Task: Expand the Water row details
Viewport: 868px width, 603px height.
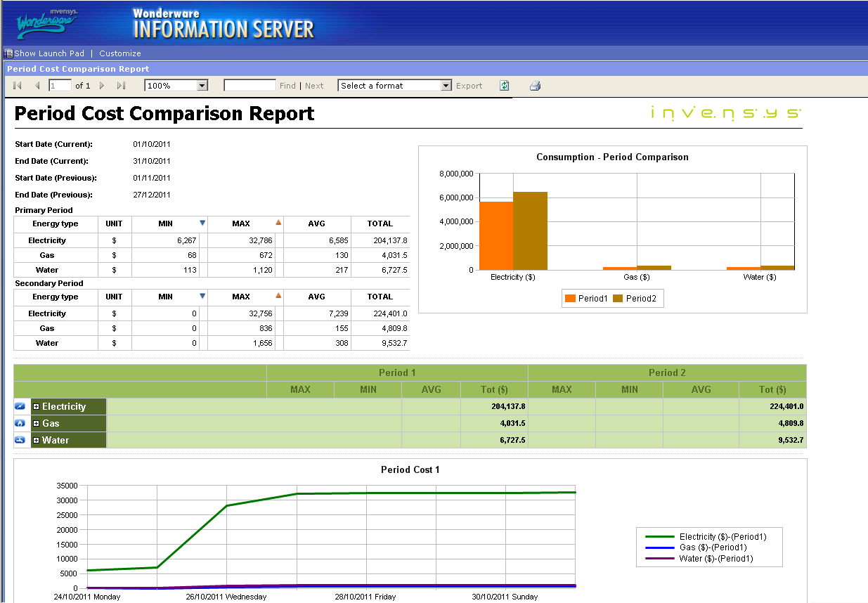Action: 36,440
